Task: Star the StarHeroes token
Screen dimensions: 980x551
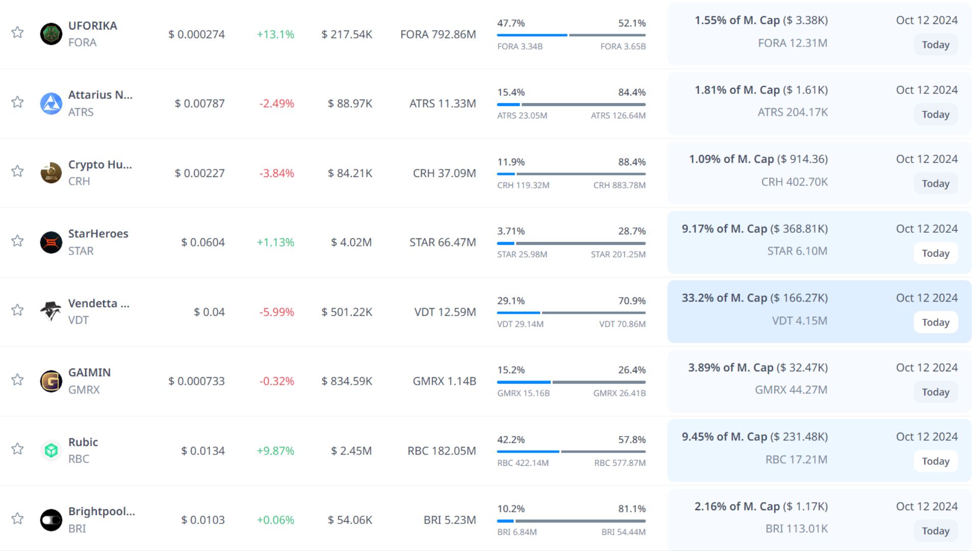Action: (17, 241)
